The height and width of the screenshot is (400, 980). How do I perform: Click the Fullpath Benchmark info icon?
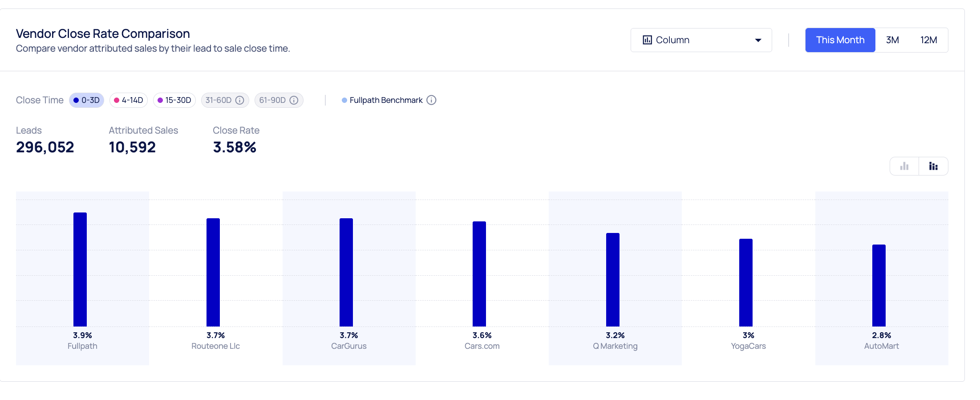(x=431, y=100)
